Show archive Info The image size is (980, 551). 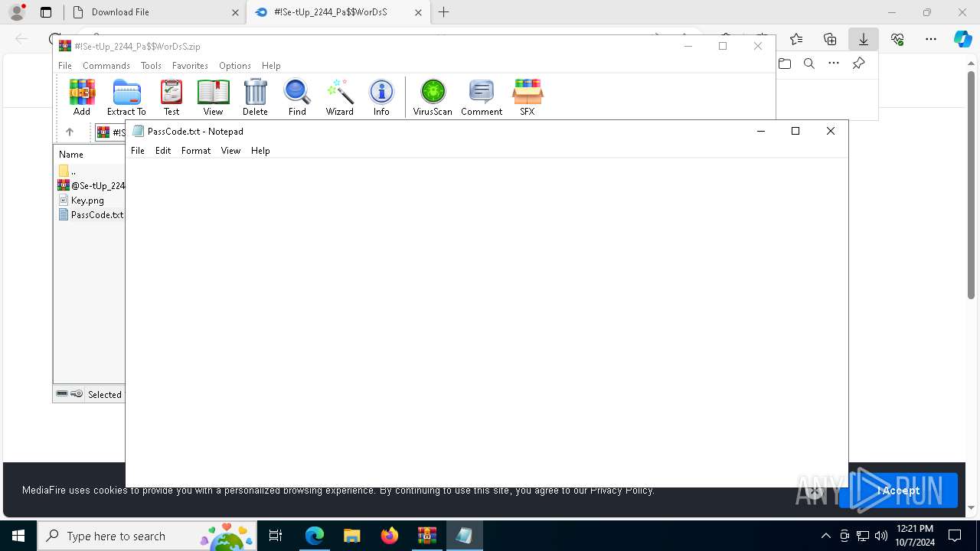(x=381, y=97)
